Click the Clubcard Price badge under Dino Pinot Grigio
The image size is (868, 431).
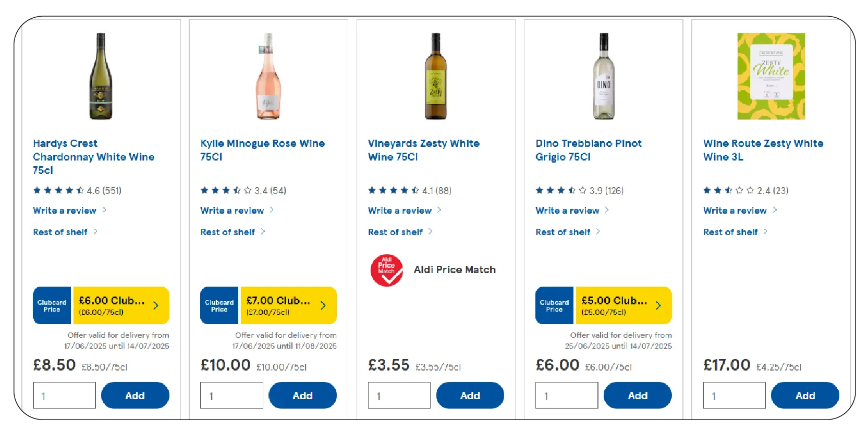554,305
